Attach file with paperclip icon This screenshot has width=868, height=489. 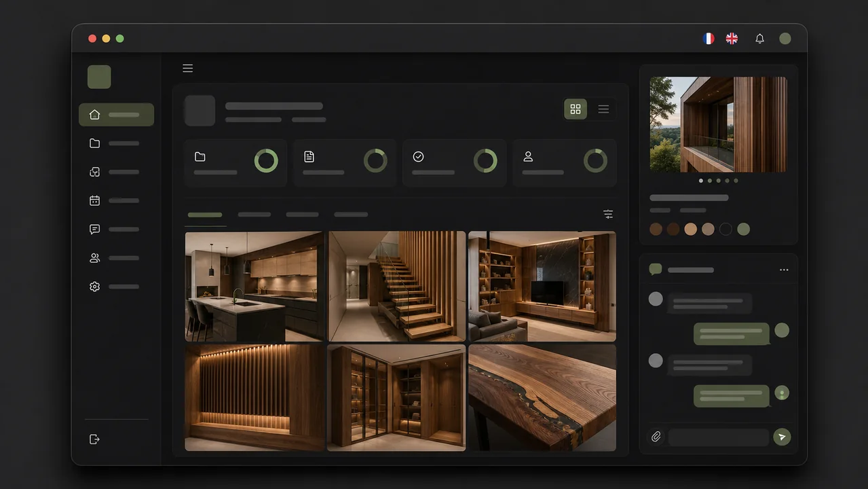pos(656,437)
